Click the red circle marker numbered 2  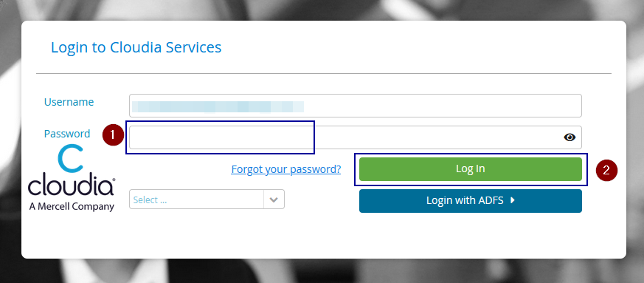tap(607, 169)
